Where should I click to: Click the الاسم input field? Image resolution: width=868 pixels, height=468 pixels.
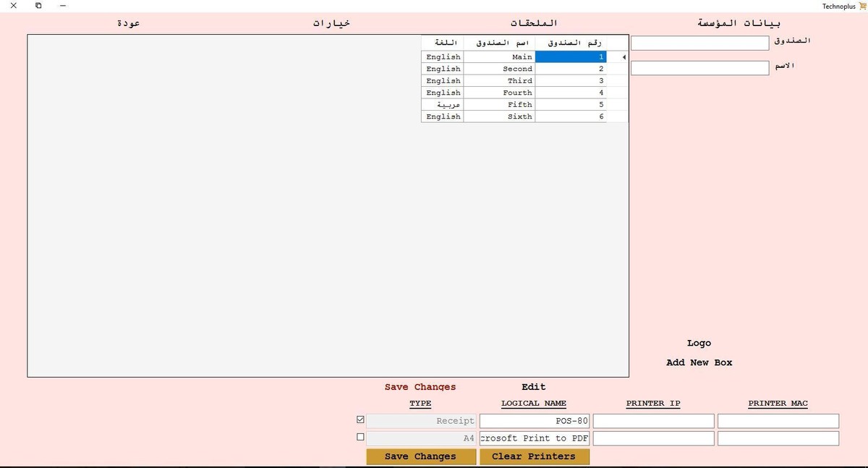[x=699, y=68]
